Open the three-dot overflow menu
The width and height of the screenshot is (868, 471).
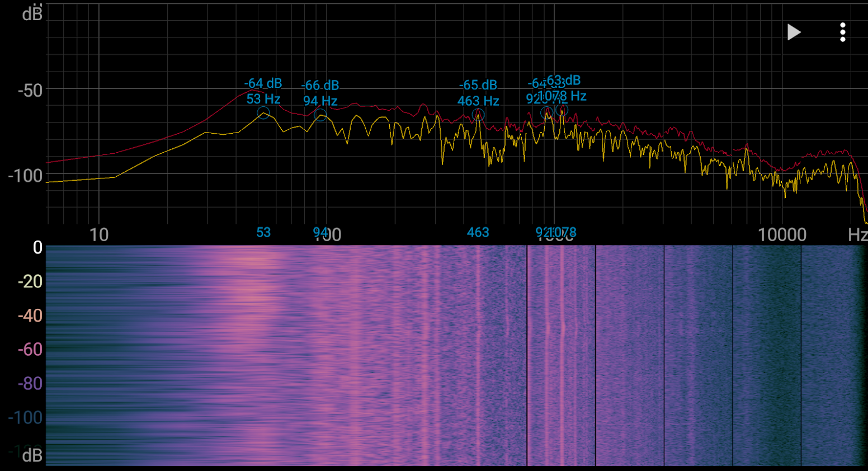click(x=843, y=32)
